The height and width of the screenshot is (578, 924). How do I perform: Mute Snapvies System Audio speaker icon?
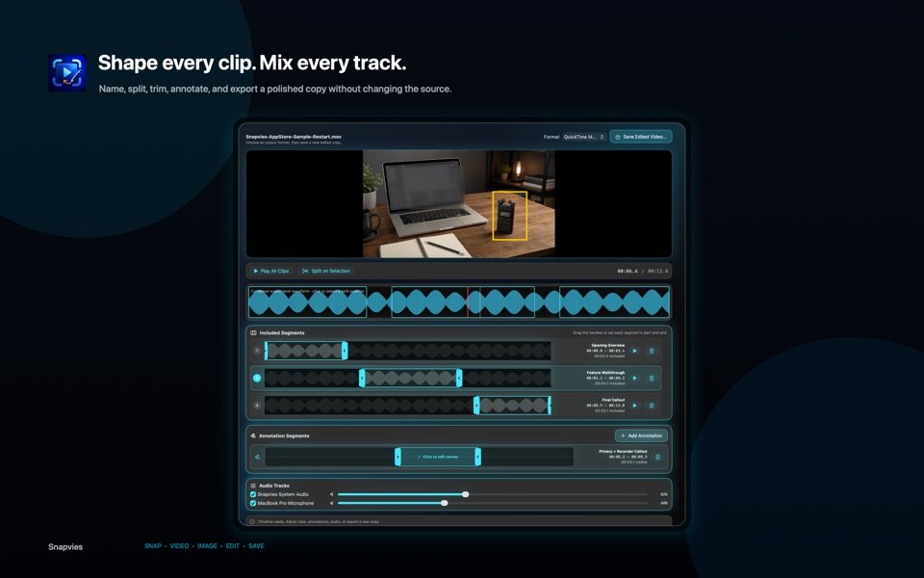click(x=332, y=494)
